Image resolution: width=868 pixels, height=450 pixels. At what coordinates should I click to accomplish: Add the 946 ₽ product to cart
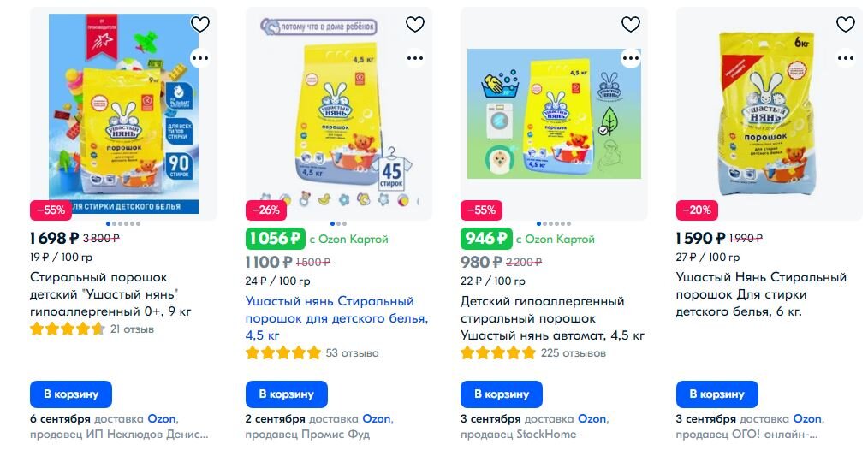[x=502, y=394]
